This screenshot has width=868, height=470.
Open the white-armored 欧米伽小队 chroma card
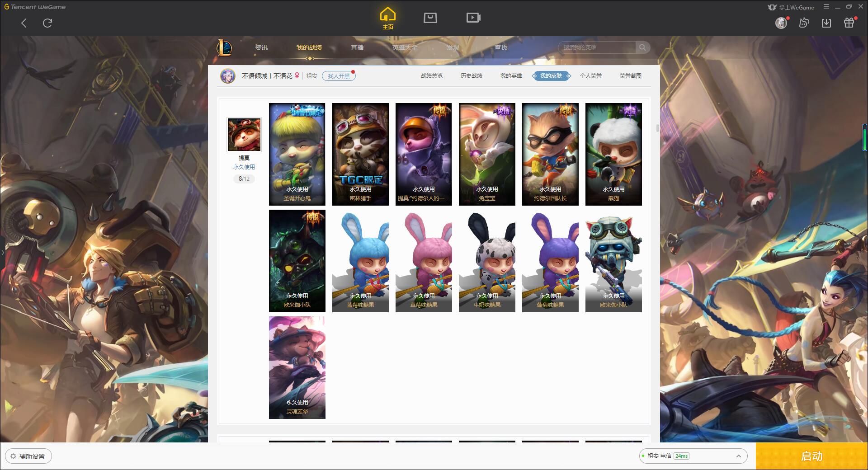tap(613, 261)
